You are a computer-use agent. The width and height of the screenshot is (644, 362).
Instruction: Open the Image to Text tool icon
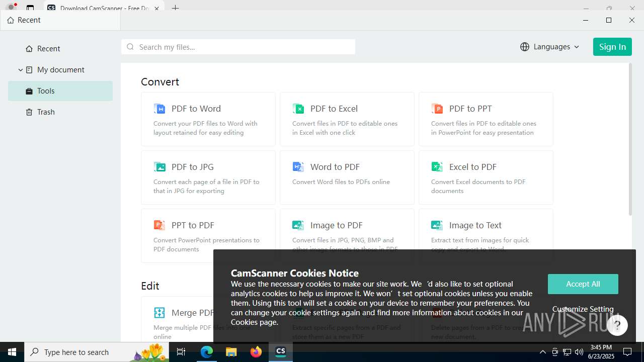[437, 225]
